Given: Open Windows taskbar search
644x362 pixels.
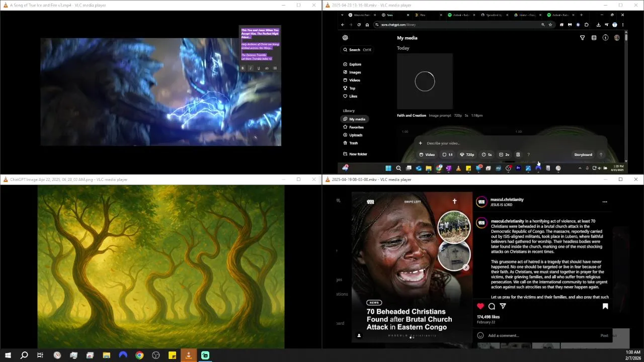Looking at the screenshot, I should tap(24, 355).
